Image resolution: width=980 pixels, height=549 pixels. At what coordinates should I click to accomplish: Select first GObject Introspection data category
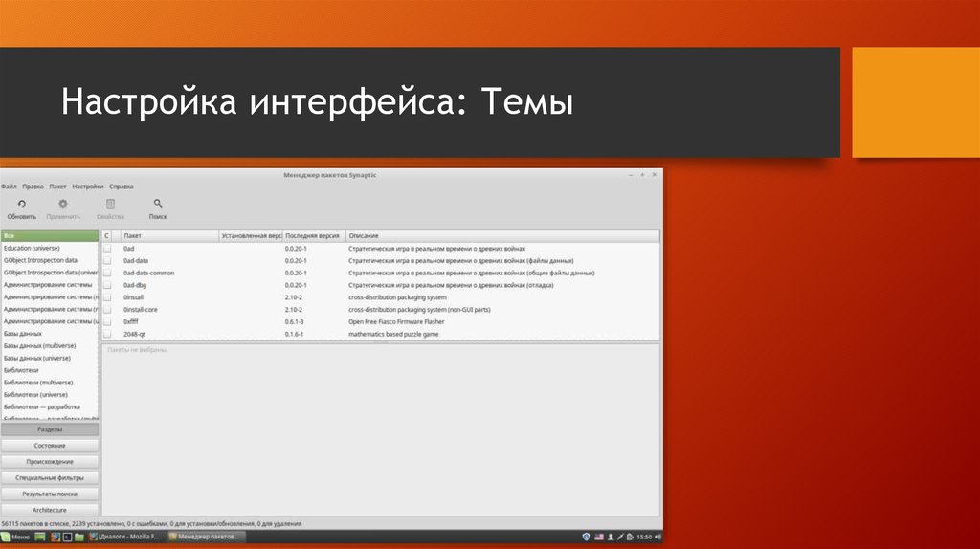pyautogui.click(x=50, y=260)
